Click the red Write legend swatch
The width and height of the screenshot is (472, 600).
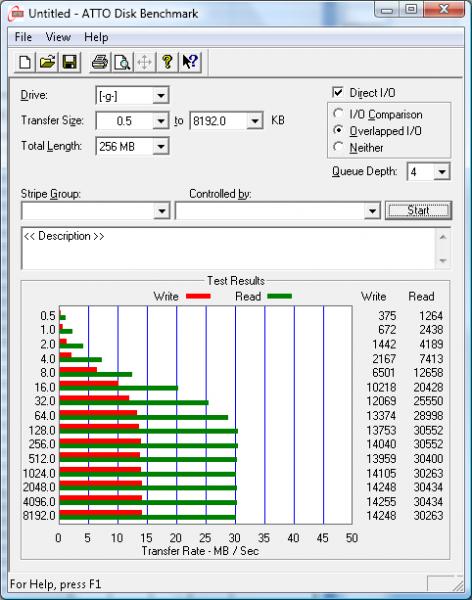(198, 296)
